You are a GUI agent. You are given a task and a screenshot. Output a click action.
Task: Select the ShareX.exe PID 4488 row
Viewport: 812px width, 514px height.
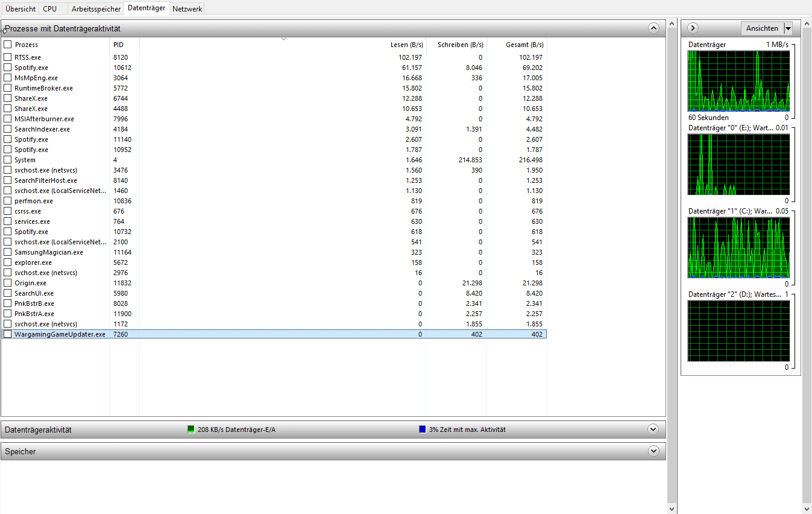tap(274, 109)
